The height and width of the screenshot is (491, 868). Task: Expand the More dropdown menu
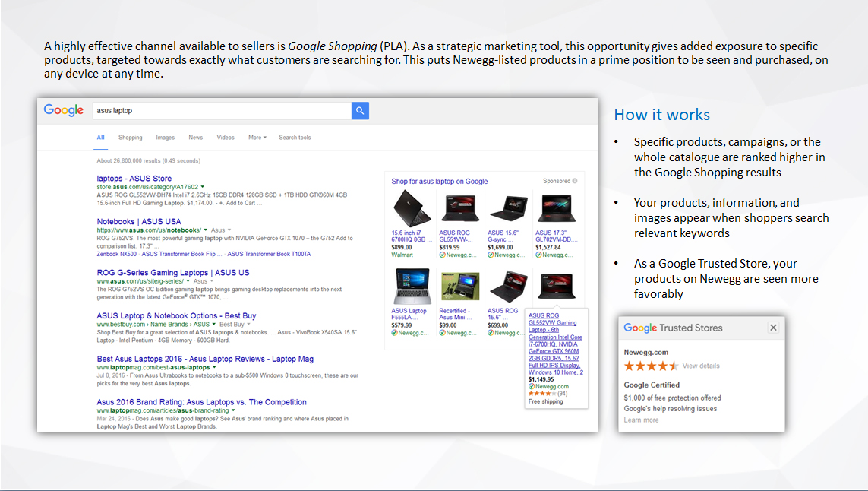tap(257, 138)
